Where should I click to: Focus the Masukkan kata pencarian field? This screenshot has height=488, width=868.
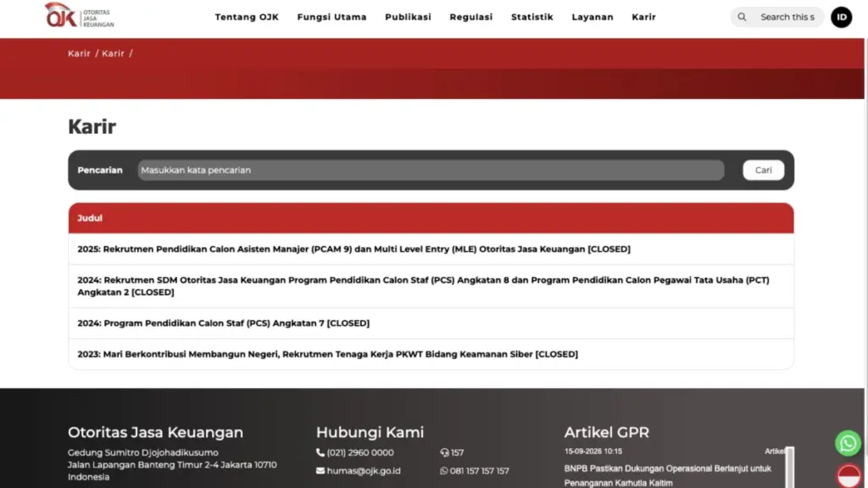tap(431, 169)
